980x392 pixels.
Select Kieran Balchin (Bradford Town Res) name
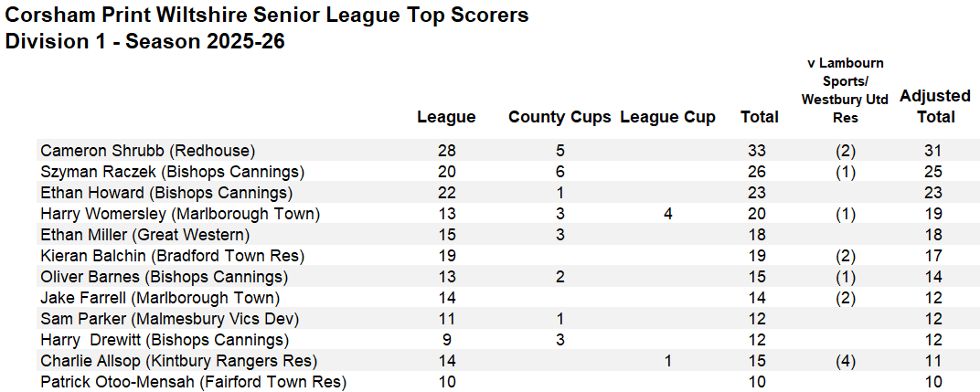(x=173, y=257)
